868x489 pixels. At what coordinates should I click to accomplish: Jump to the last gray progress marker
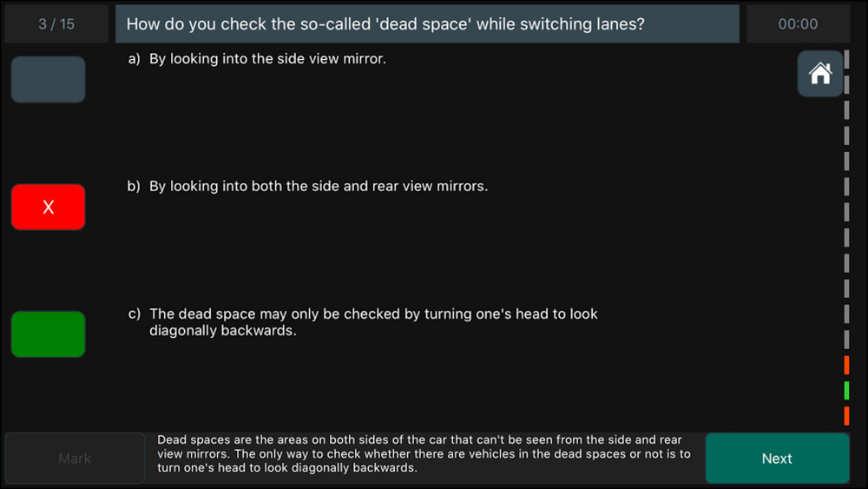[x=846, y=340]
